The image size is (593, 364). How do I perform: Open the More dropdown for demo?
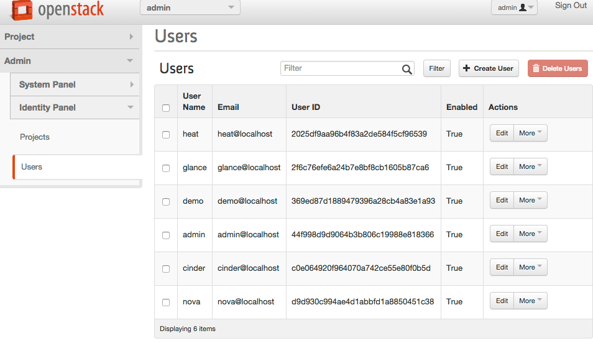pos(530,200)
